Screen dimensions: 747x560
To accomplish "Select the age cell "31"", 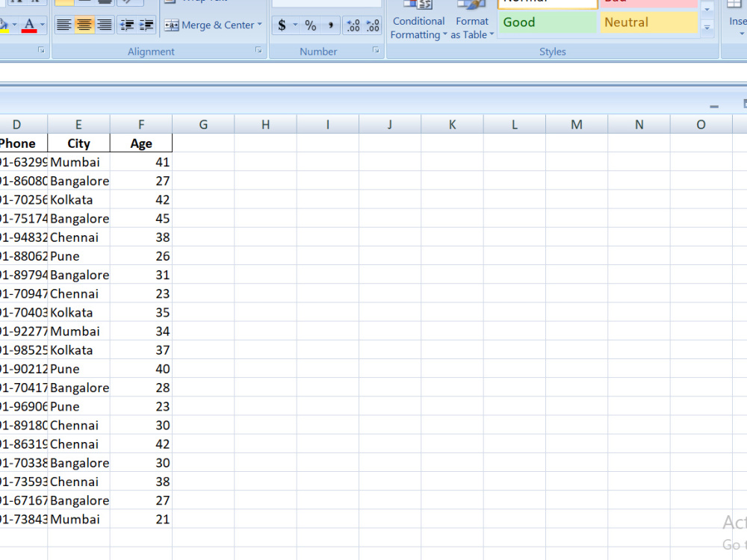I will [x=141, y=275].
